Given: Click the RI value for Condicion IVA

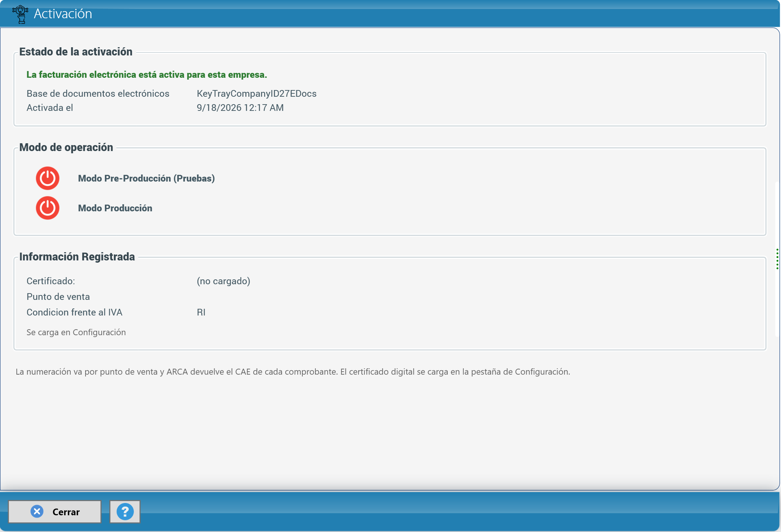Looking at the screenshot, I should pyautogui.click(x=201, y=313).
